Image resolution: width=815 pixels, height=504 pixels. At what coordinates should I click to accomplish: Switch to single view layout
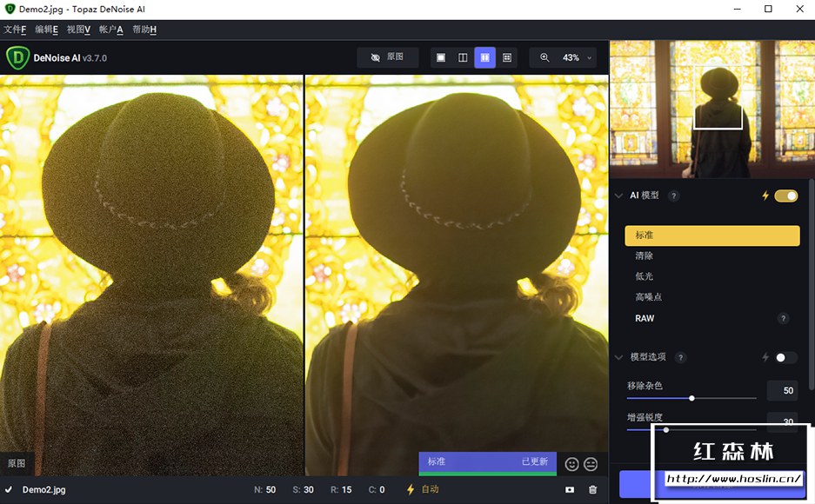(x=441, y=57)
